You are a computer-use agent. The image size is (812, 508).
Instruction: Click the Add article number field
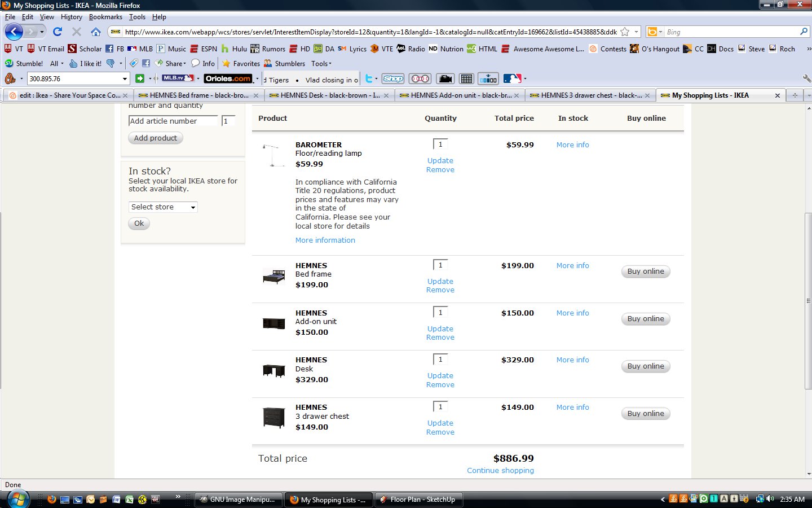173,121
